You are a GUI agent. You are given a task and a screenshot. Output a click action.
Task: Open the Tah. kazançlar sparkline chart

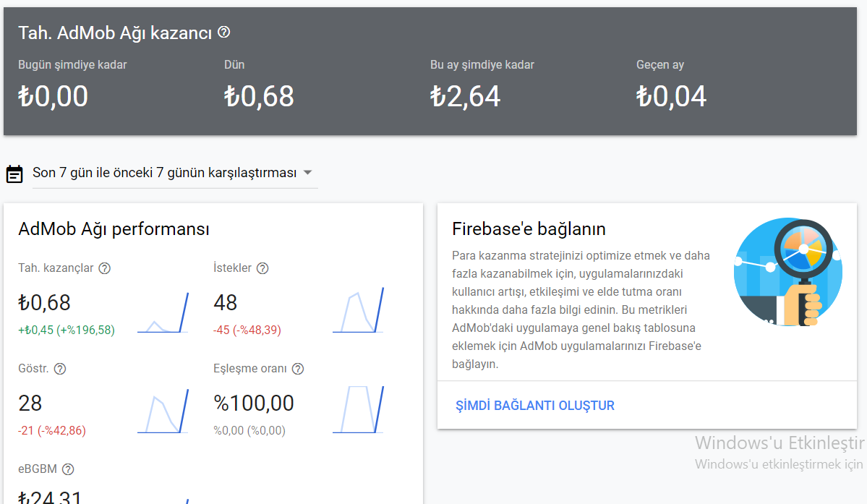point(163,312)
